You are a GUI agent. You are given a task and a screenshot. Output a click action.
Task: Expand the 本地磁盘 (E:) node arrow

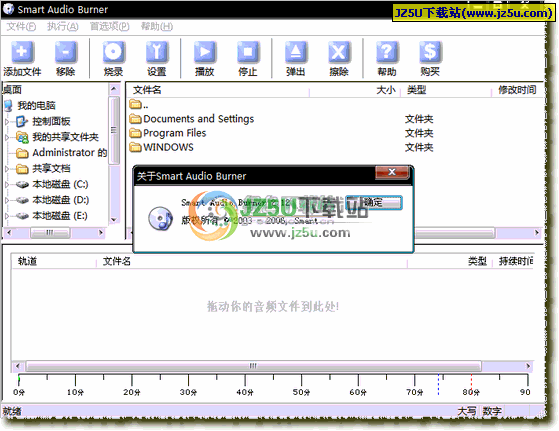[7, 216]
